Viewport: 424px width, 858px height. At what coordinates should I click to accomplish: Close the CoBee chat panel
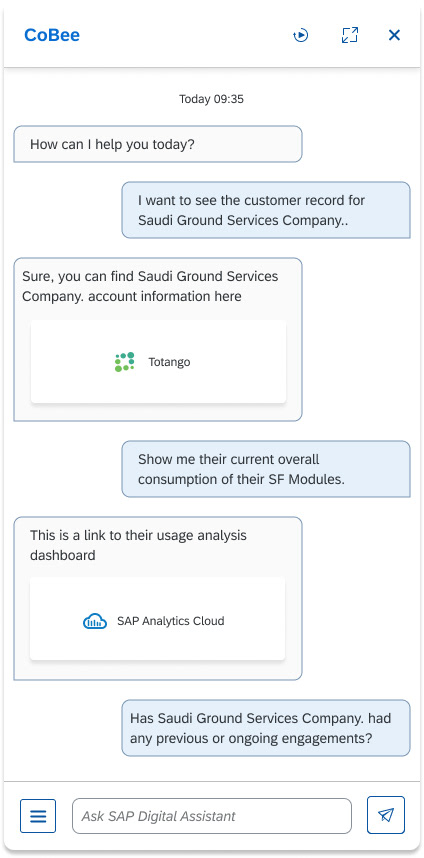(x=394, y=36)
